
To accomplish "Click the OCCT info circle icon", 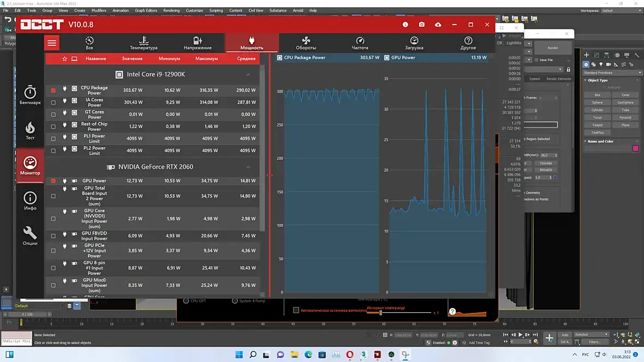I will [x=406, y=25].
